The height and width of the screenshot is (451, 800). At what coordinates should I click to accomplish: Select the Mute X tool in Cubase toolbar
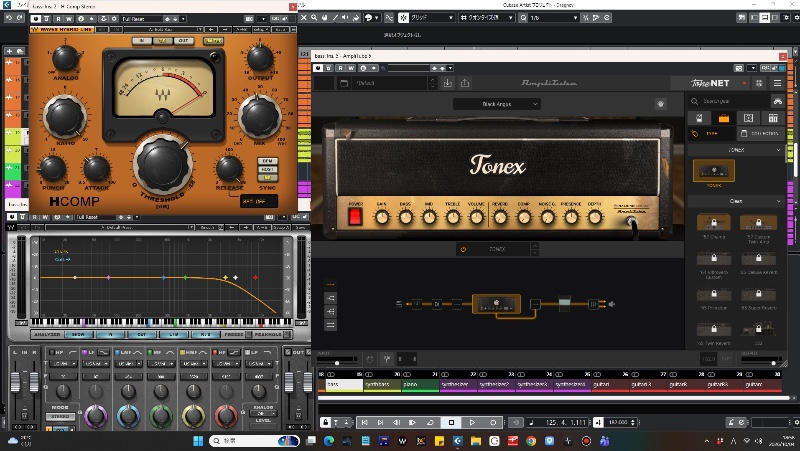(304, 17)
